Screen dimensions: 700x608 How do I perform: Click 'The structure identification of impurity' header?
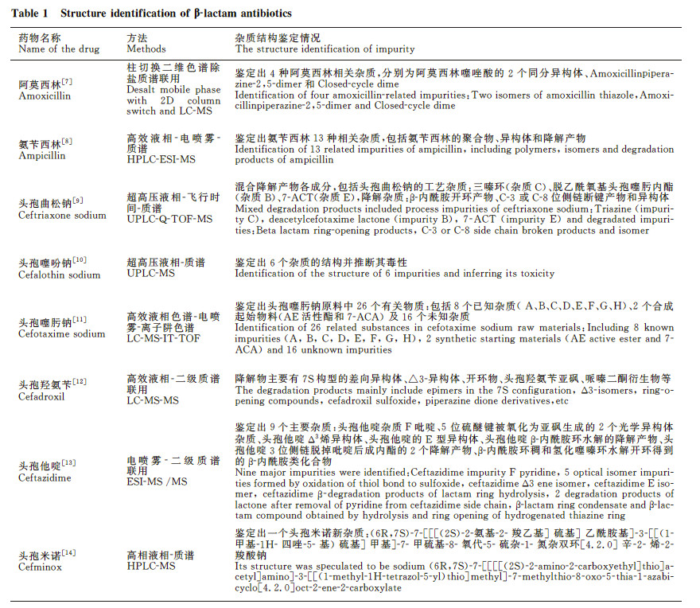[x=325, y=49]
